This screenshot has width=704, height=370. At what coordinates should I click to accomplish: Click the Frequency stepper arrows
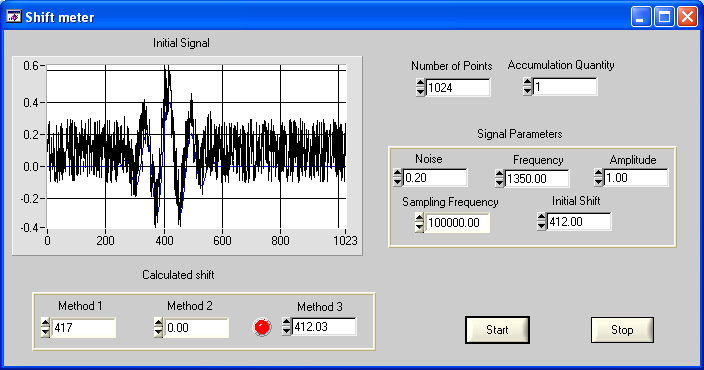coord(499,178)
